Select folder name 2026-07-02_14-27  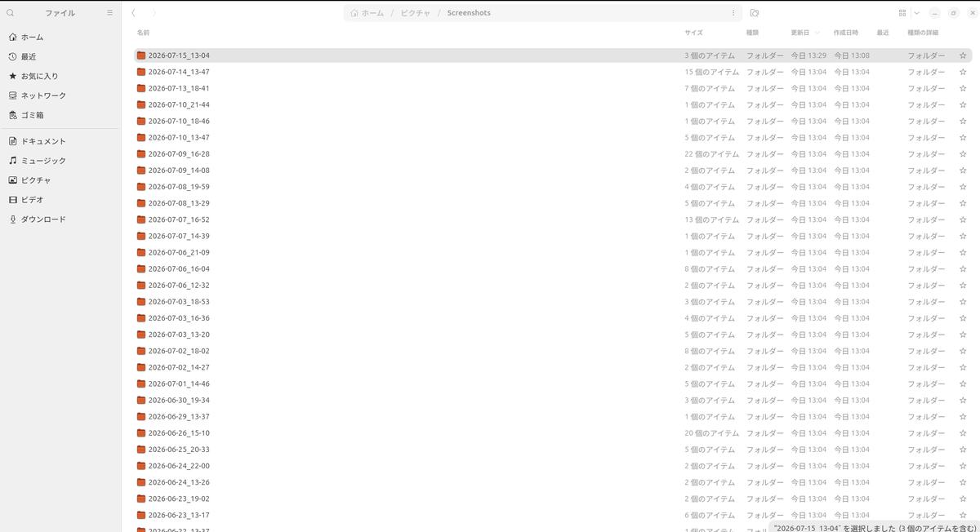(x=179, y=367)
